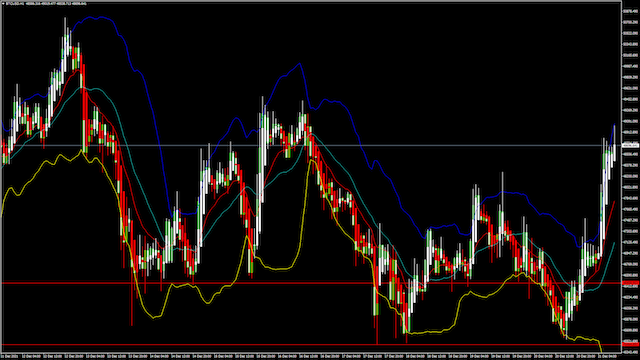The height and width of the screenshot is (360, 640).
Task: Click the top price value on the right scale
Action: pos(631,11)
